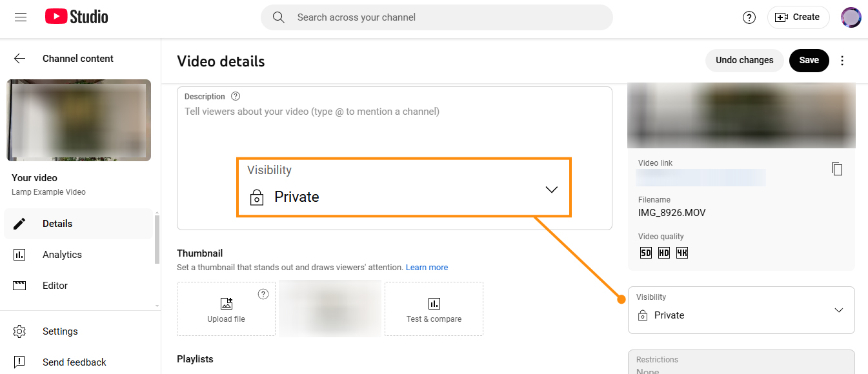The image size is (868, 374).
Task: Copy the video link
Action: point(837,168)
